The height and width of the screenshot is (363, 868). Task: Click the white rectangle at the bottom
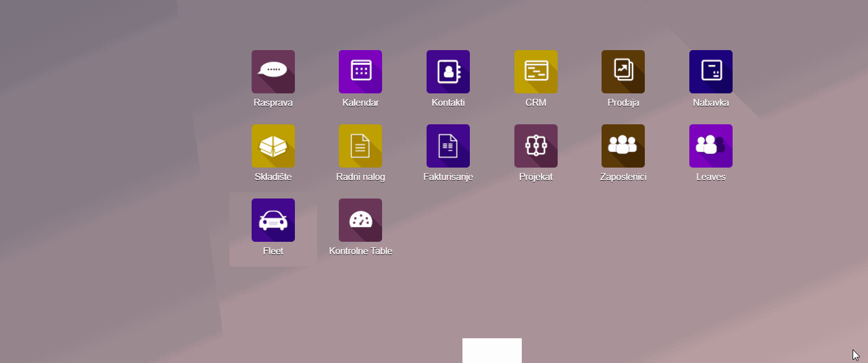[x=492, y=351]
